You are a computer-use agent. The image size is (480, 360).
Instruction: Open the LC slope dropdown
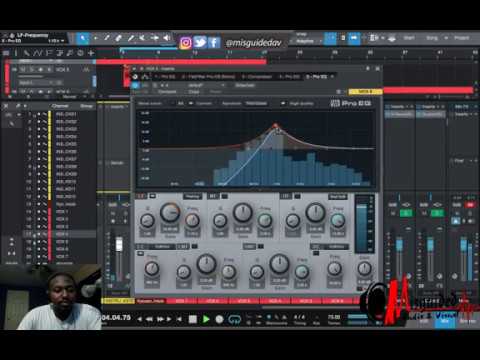pyautogui.click(x=162, y=247)
